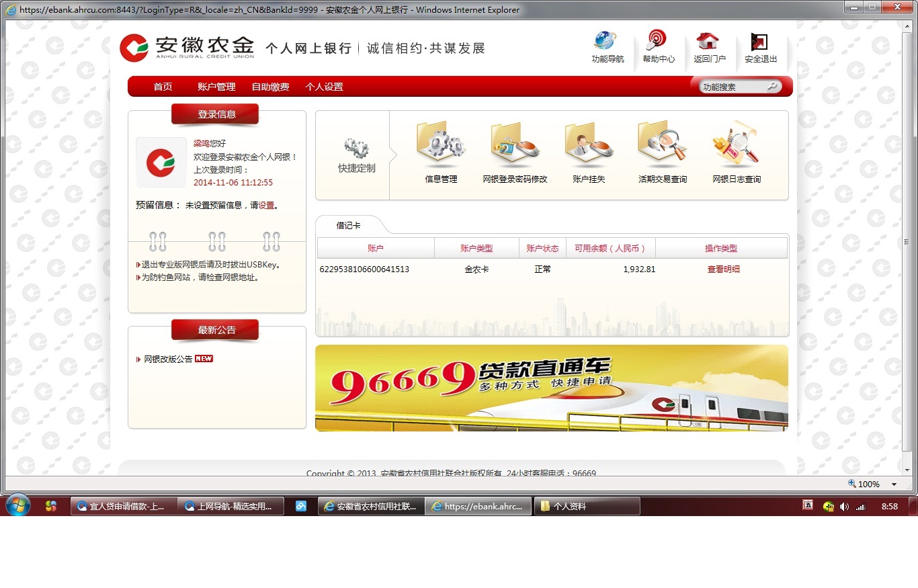Switch to 安徽省农村信用社联 taskbar window
Image resolution: width=918 pixels, height=588 pixels.
[x=372, y=506]
